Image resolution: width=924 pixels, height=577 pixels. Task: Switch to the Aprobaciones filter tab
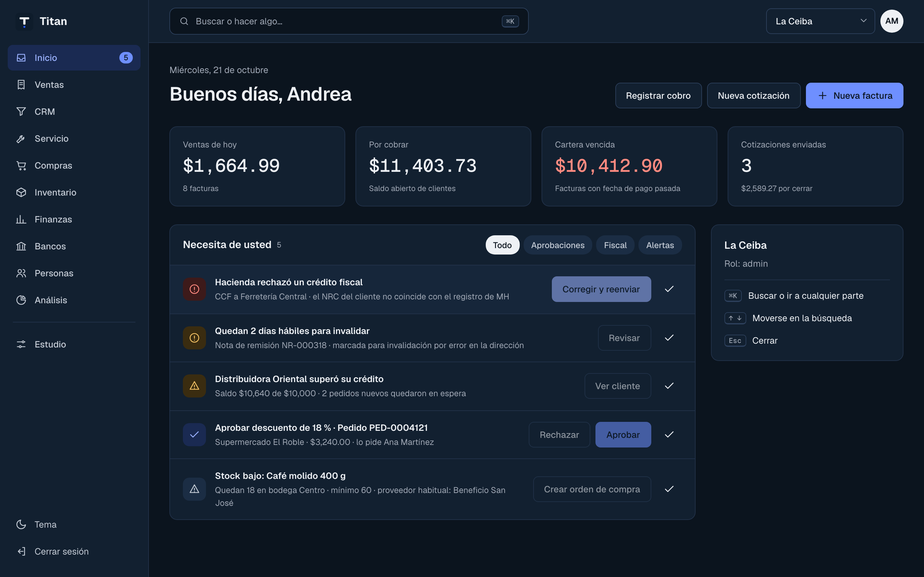[558, 245]
